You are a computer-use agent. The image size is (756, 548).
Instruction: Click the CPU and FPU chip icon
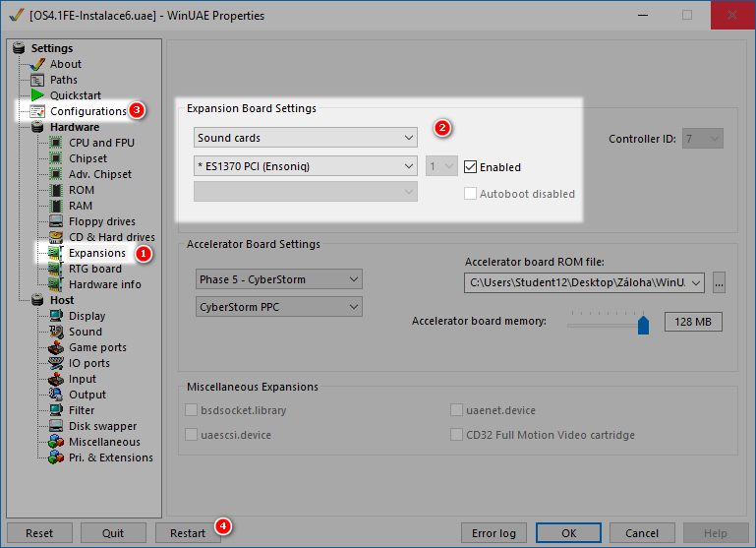click(56, 143)
